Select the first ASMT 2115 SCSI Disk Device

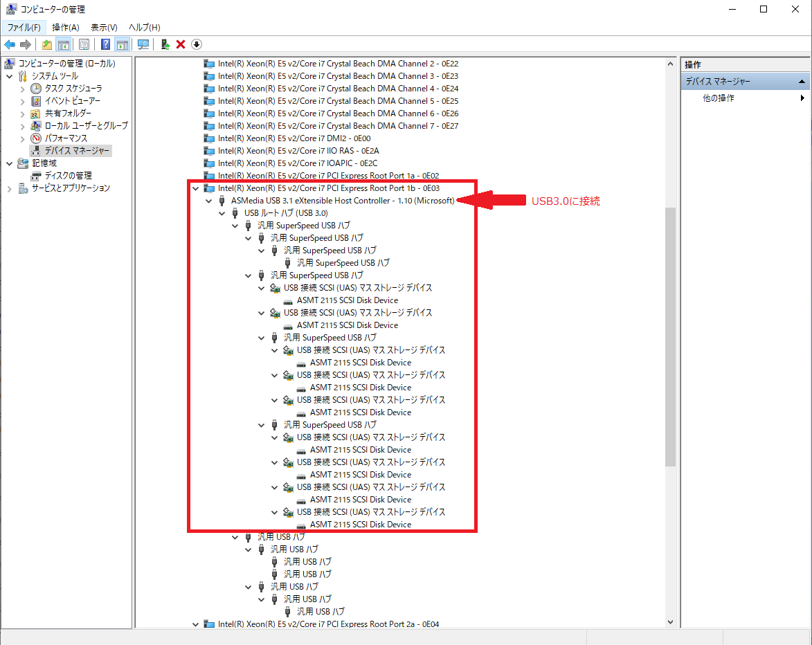[x=346, y=300]
